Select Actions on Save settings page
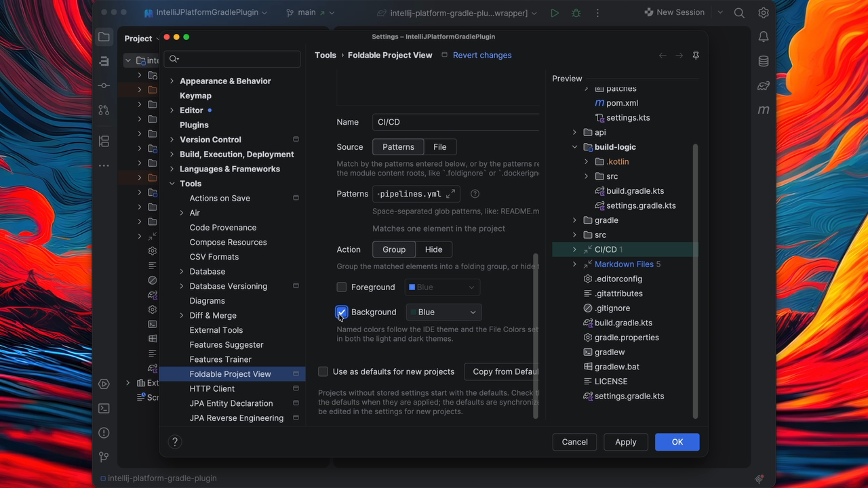Image resolution: width=868 pixels, height=488 pixels. (x=220, y=198)
